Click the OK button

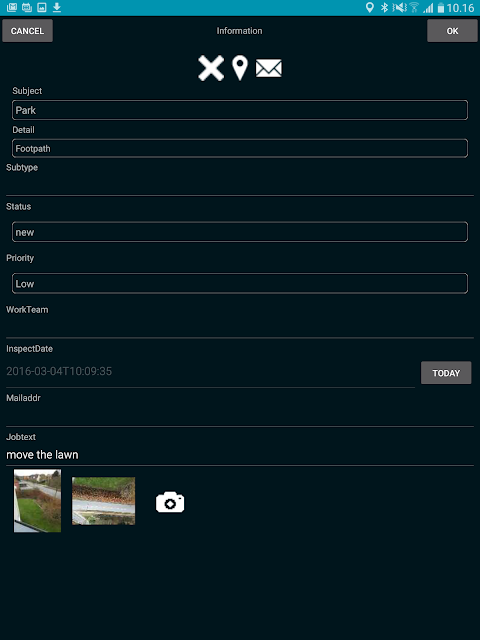click(x=452, y=31)
